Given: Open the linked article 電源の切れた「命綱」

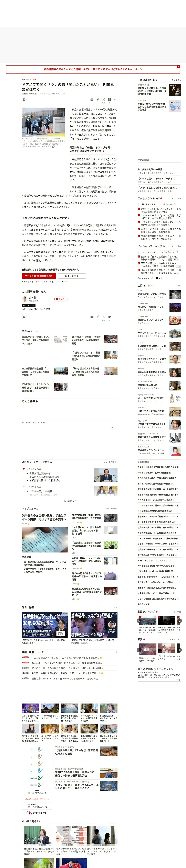Looking at the screenshot, I should point(91,149).
